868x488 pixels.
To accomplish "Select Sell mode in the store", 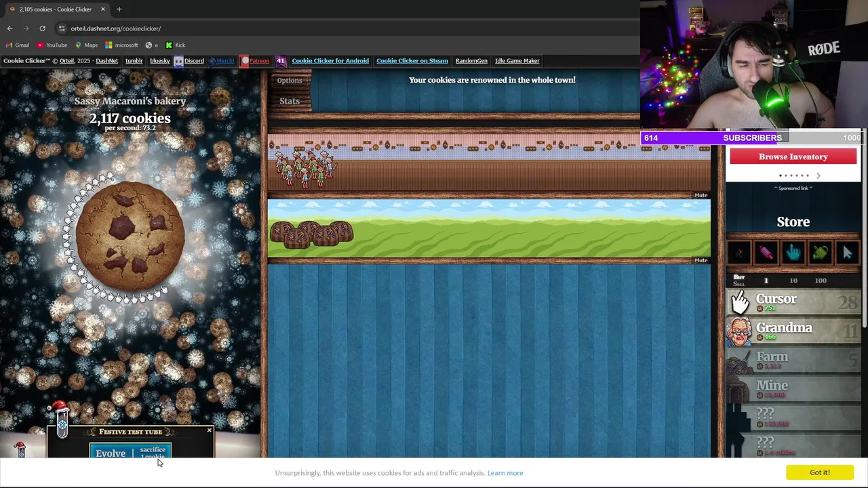I will 739,284.
